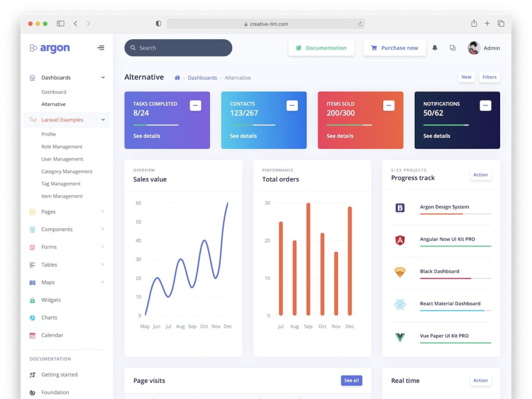Screen dimensions: 532x399
Task: Open Item Management page
Action: 62,196
